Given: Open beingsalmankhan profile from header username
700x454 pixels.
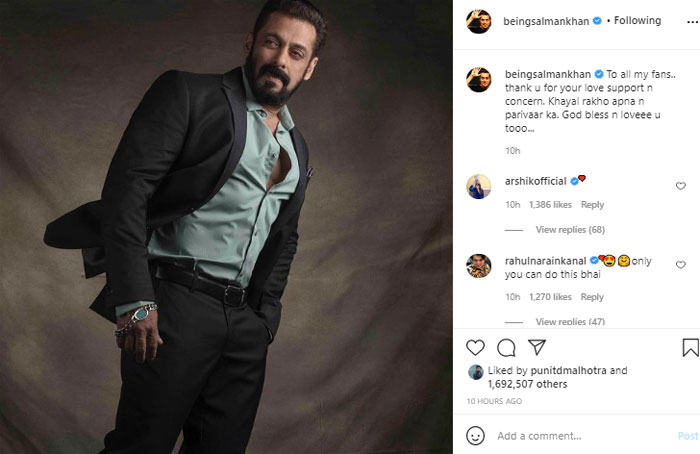Looking at the screenshot, I should [x=546, y=21].
